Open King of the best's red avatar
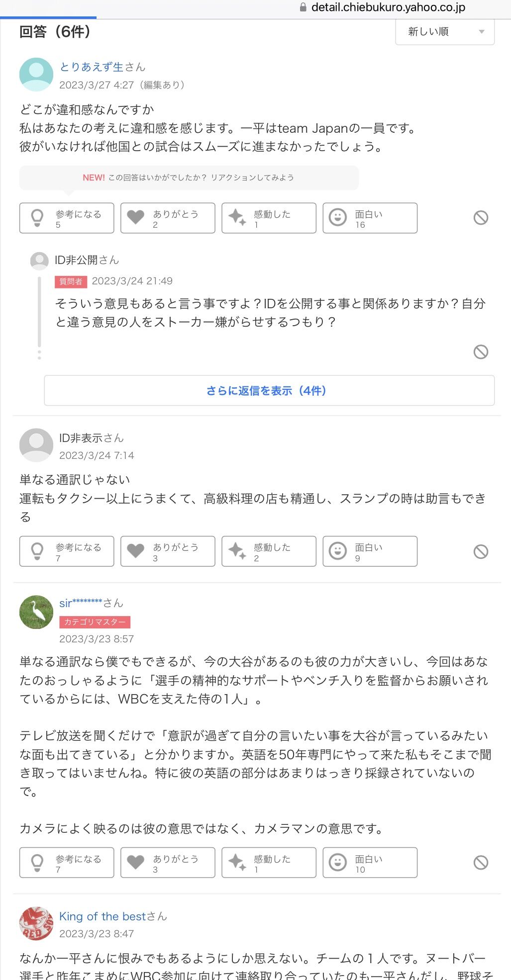Image resolution: width=511 pixels, height=980 pixels. (36, 924)
